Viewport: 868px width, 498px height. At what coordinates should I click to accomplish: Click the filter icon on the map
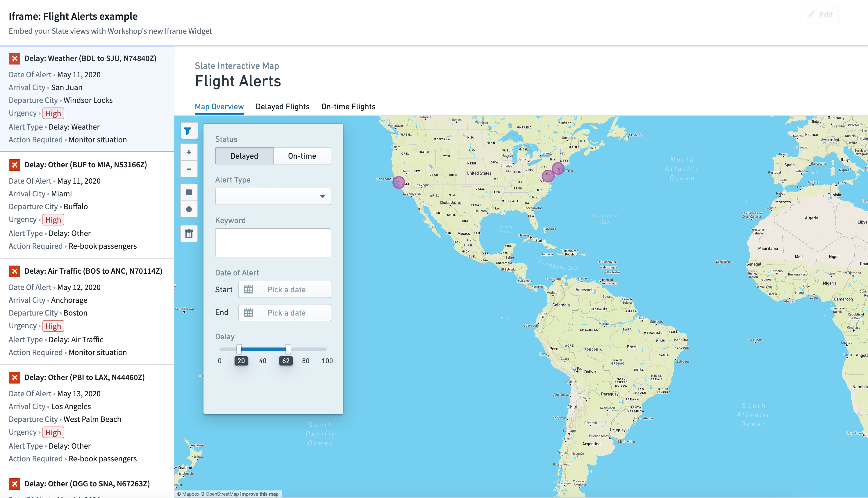pyautogui.click(x=188, y=130)
